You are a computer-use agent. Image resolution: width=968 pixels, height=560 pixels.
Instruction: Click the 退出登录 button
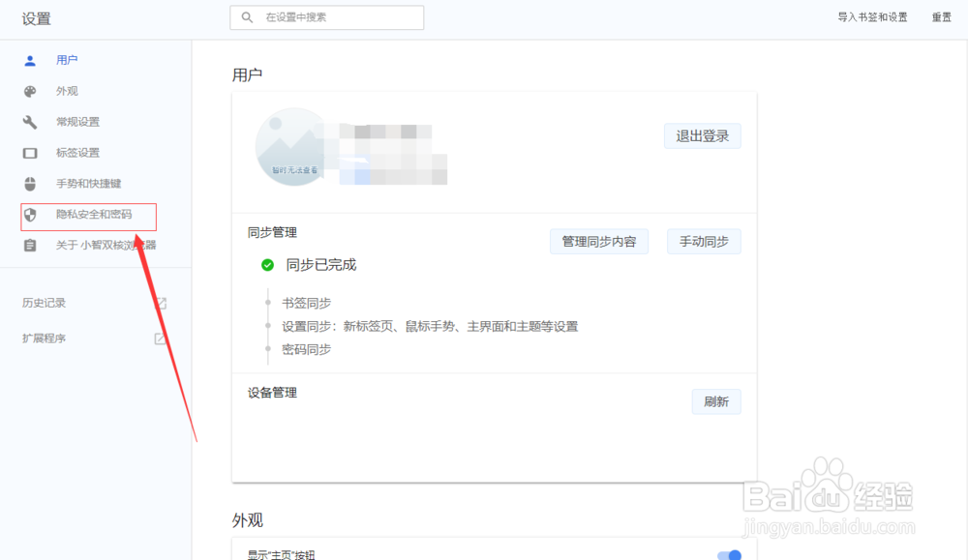coord(701,135)
